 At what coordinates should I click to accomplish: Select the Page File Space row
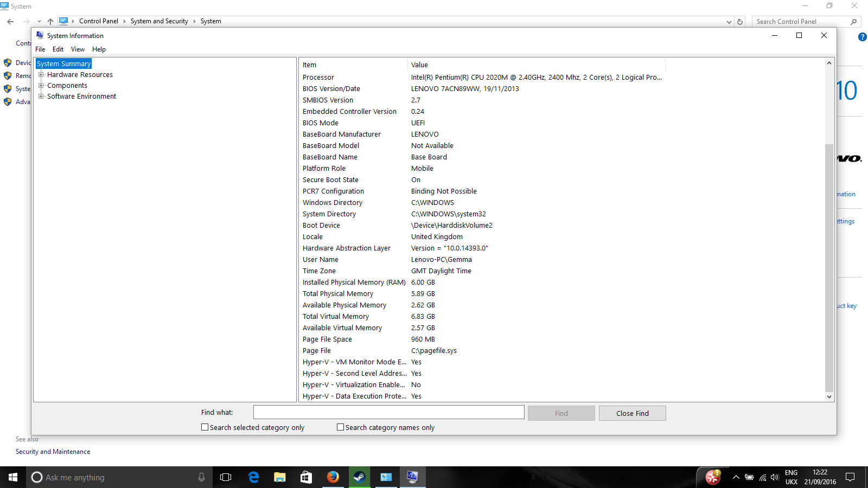tap(482, 339)
